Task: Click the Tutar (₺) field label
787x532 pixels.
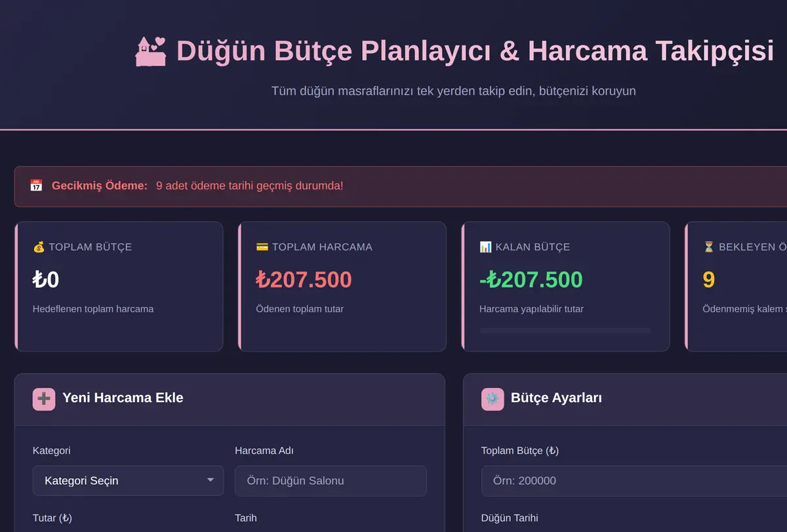Action: [x=52, y=518]
